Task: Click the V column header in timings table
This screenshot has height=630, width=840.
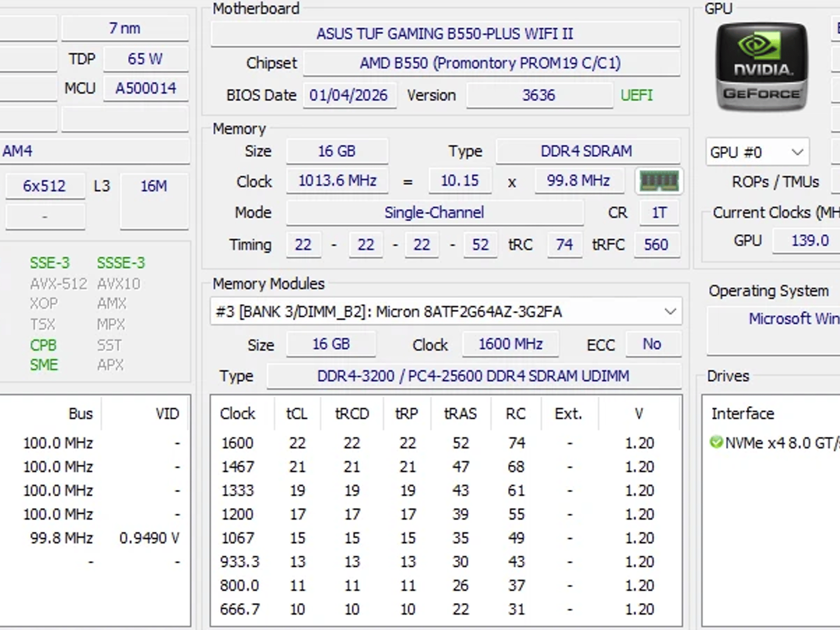Action: [639, 413]
